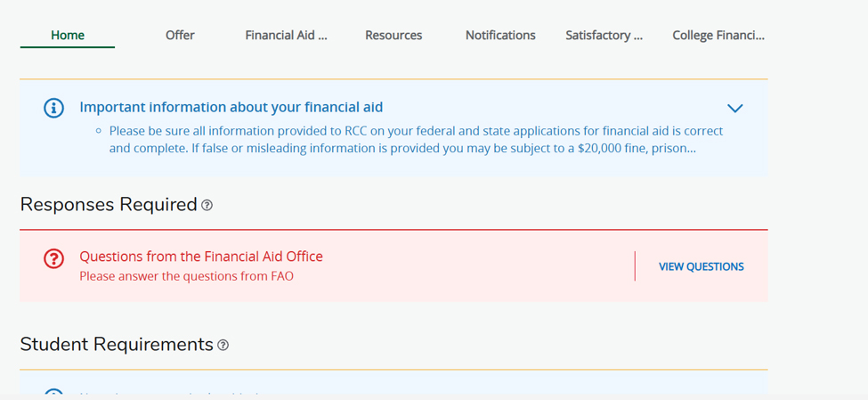The height and width of the screenshot is (400, 868).
Task: Go to the Financial Aid tab
Action: coord(286,36)
